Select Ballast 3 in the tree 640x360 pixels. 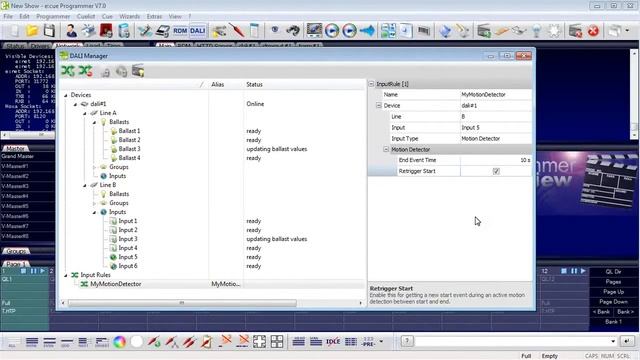pos(129,149)
